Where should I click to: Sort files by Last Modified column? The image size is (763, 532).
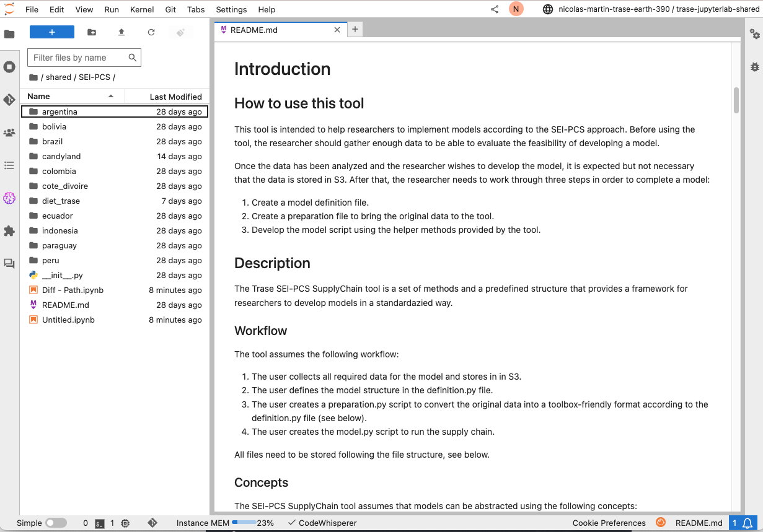pos(175,97)
